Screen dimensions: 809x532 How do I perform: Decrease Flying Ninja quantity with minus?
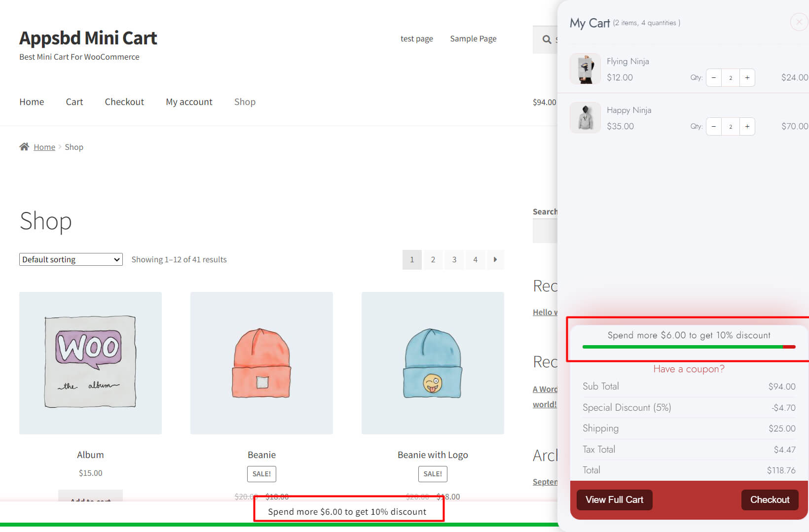click(x=713, y=77)
